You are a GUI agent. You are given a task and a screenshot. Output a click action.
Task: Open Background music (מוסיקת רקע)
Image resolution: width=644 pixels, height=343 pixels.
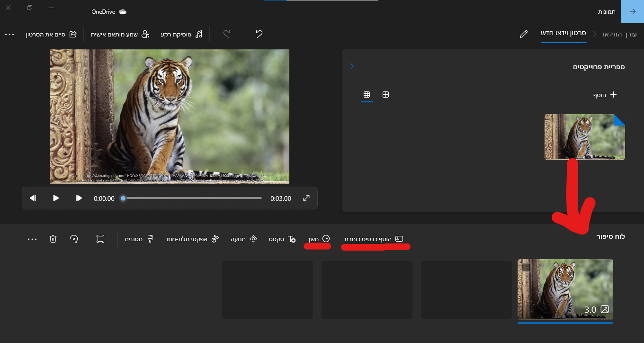coord(182,35)
